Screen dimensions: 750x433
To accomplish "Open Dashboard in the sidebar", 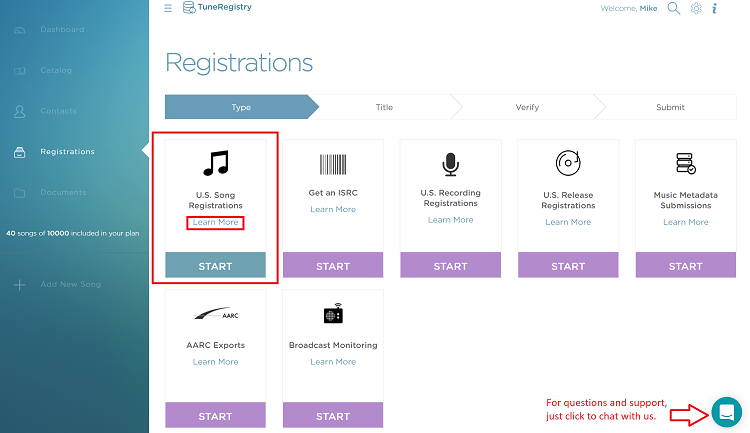I will [62, 30].
